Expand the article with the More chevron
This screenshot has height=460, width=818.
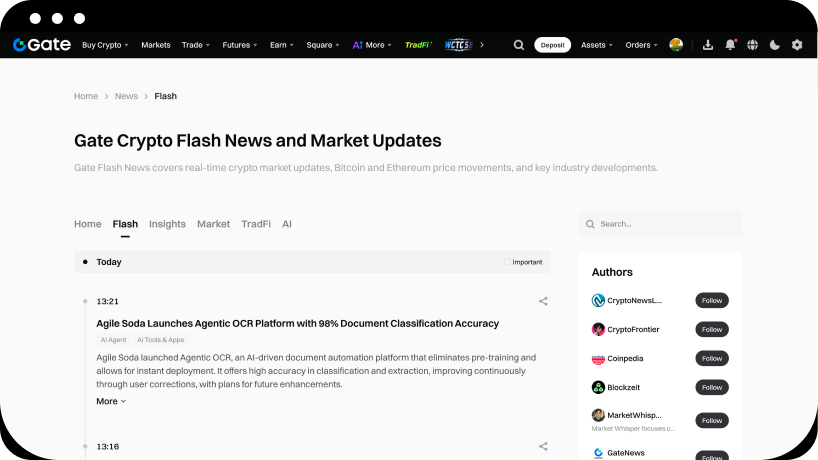tap(111, 401)
